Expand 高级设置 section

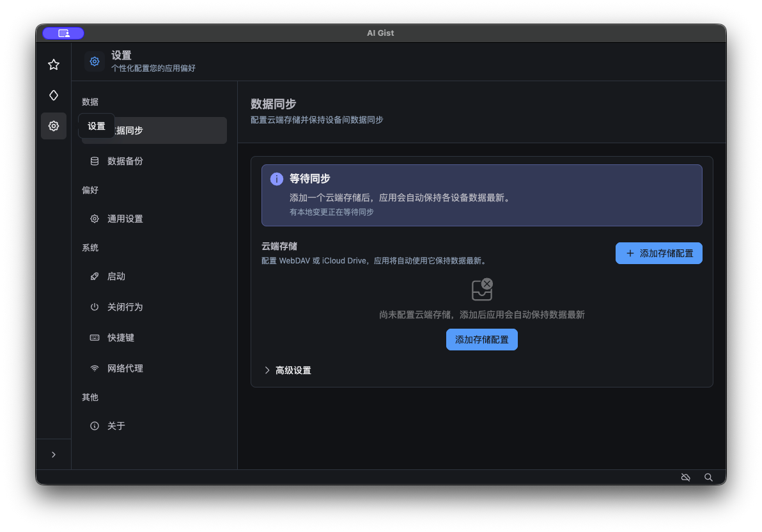click(288, 370)
